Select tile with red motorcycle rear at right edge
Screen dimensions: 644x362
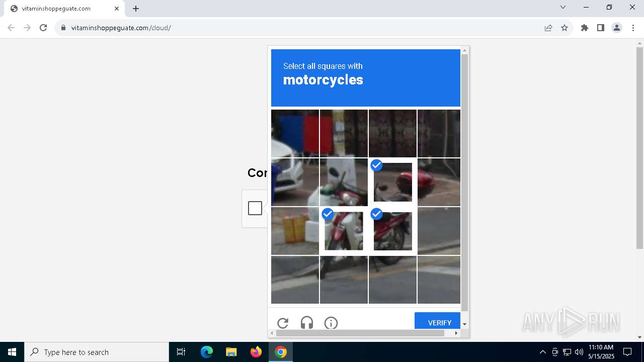pyautogui.click(x=439, y=182)
